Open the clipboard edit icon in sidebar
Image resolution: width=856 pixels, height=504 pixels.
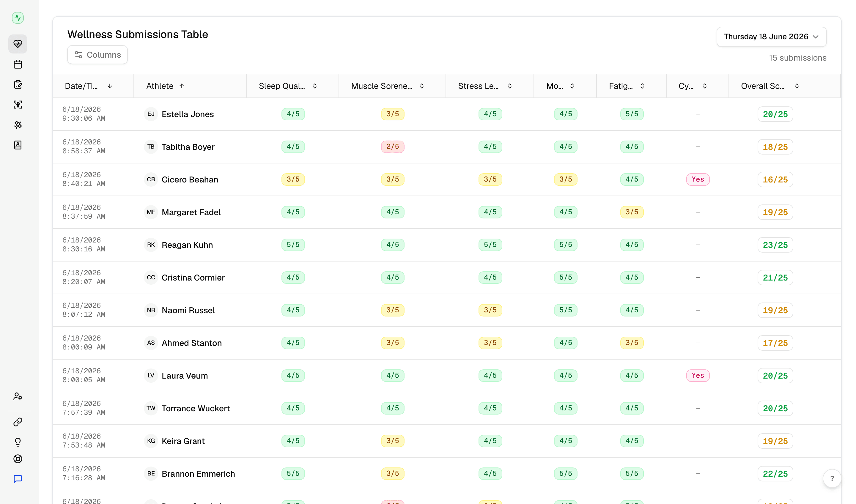coord(18,84)
